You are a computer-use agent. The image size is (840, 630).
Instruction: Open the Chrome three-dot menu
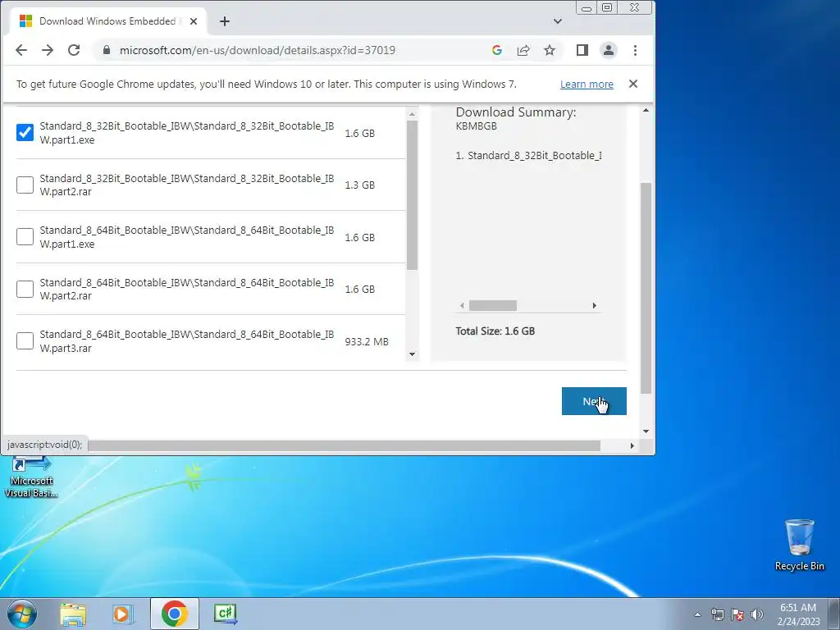pos(636,50)
